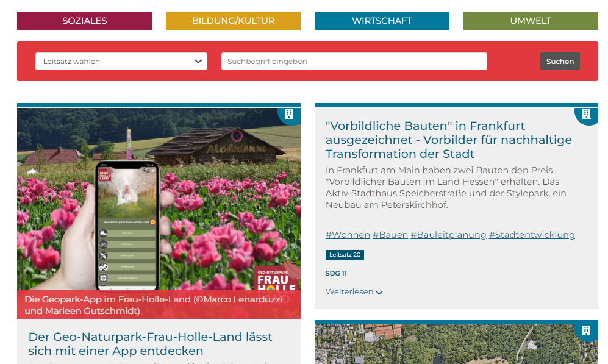The width and height of the screenshot is (608, 364).
Task: Click building icon on 'Vorbildliche Bauten' card
Action: 586,114
